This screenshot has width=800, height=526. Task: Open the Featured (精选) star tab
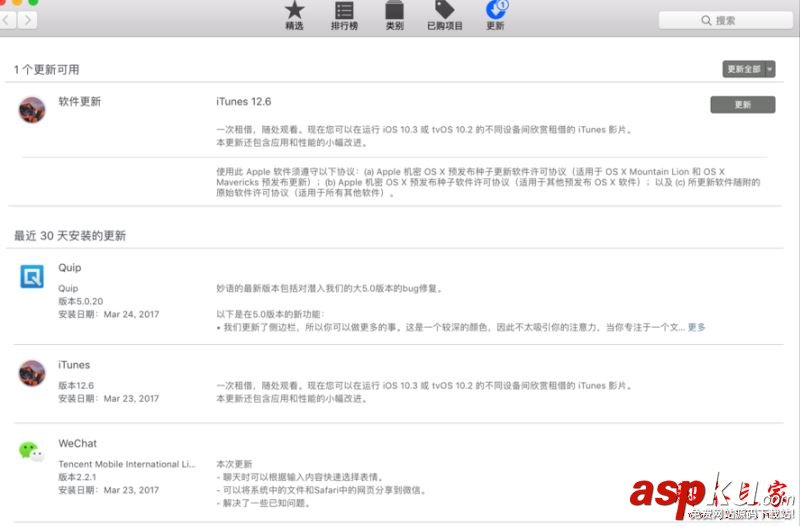(x=294, y=15)
